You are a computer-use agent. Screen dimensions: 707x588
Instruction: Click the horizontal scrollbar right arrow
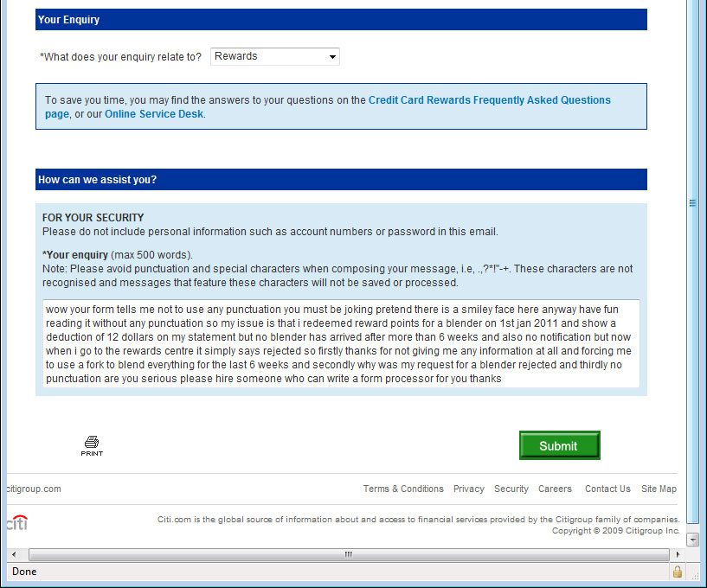pyautogui.click(x=678, y=554)
